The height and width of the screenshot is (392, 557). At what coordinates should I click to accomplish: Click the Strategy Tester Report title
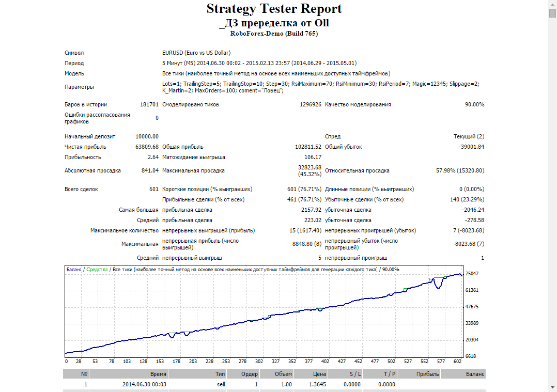(274, 8)
